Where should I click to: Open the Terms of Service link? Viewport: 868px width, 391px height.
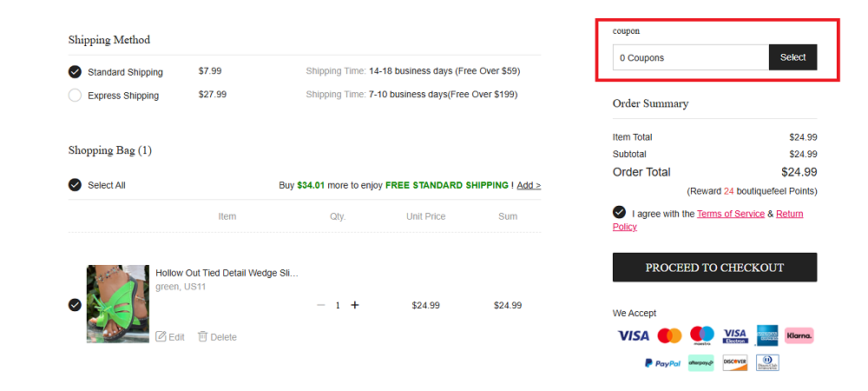point(731,214)
